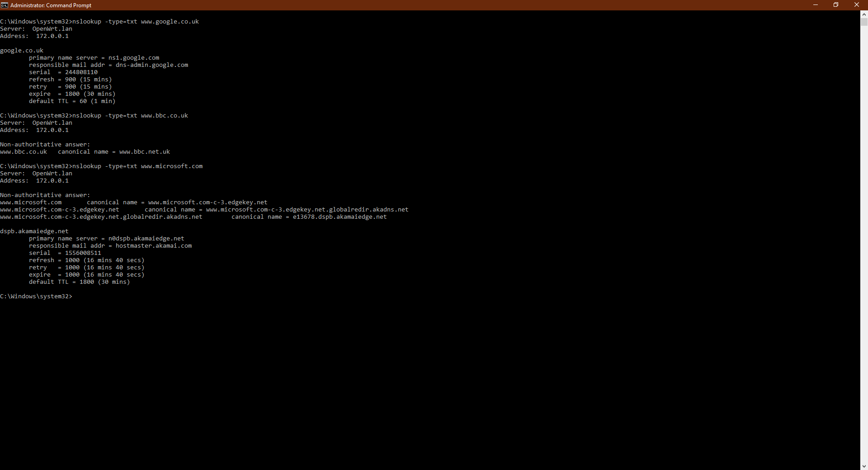Click 'responsible mail addr = hostmaster.akamai.com' line
This screenshot has width=868, height=470.
(110, 246)
